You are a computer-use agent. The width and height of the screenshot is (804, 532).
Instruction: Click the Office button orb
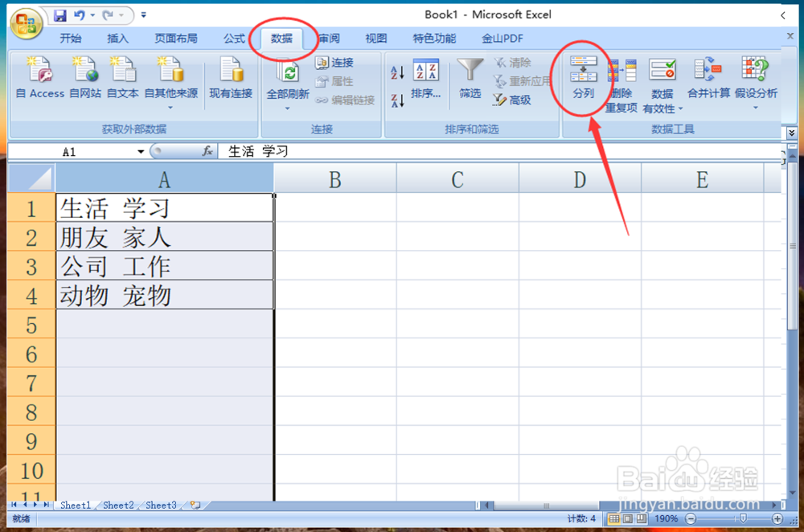(26, 24)
